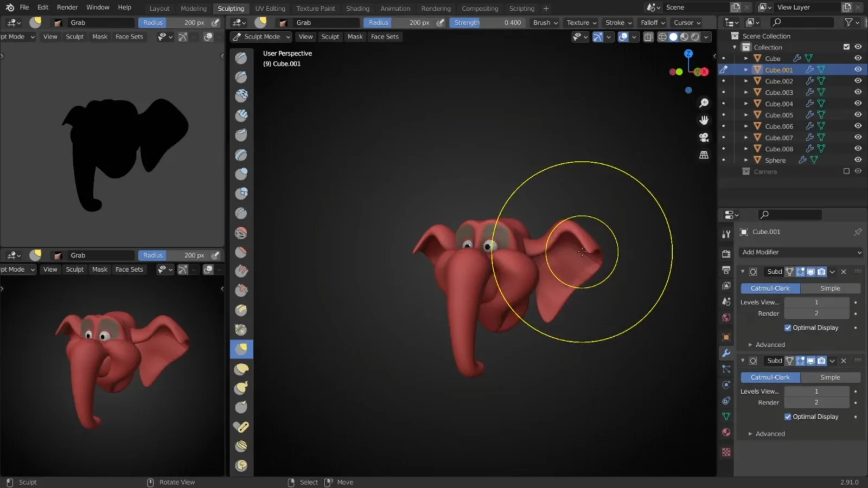The image size is (868, 488).
Task: Open the Render menu
Action: [x=67, y=7]
